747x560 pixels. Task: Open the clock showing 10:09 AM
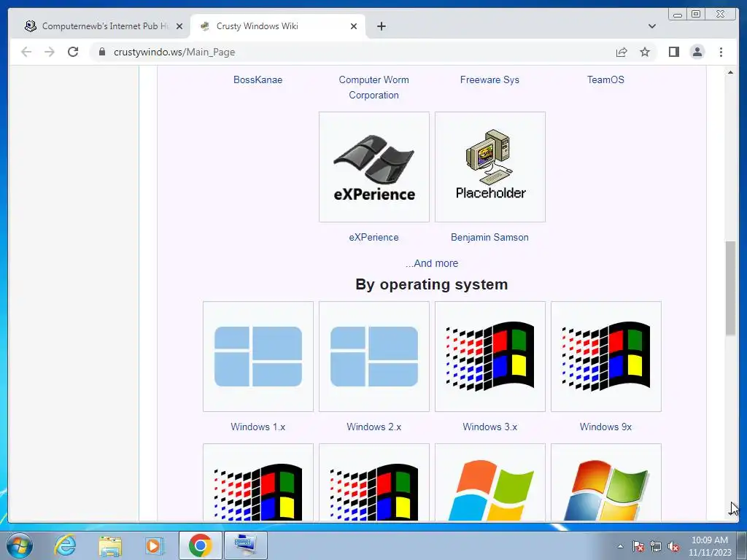[709, 546]
